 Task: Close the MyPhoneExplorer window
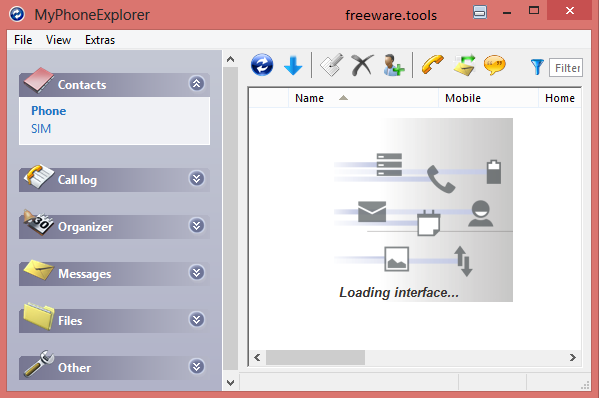pos(570,10)
